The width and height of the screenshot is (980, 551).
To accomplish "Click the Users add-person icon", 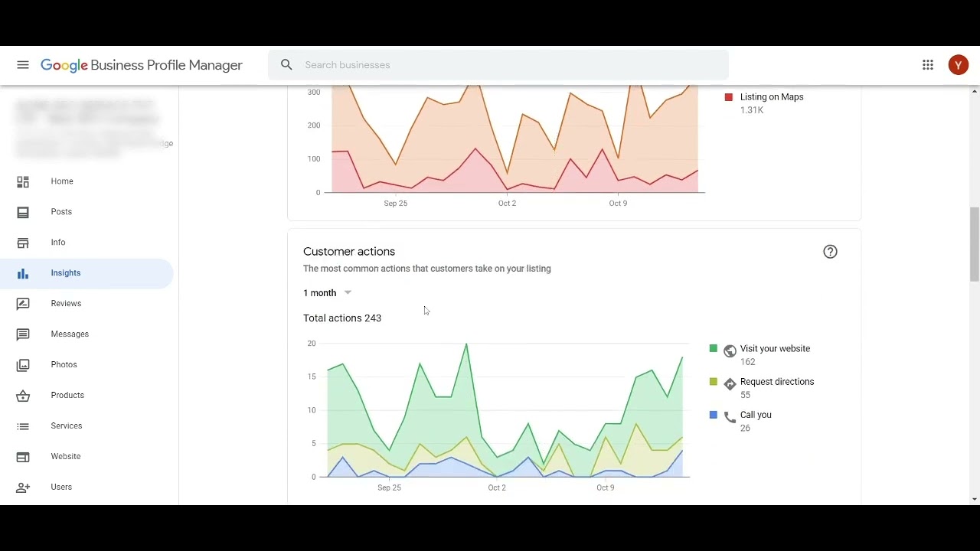I will (23, 487).
